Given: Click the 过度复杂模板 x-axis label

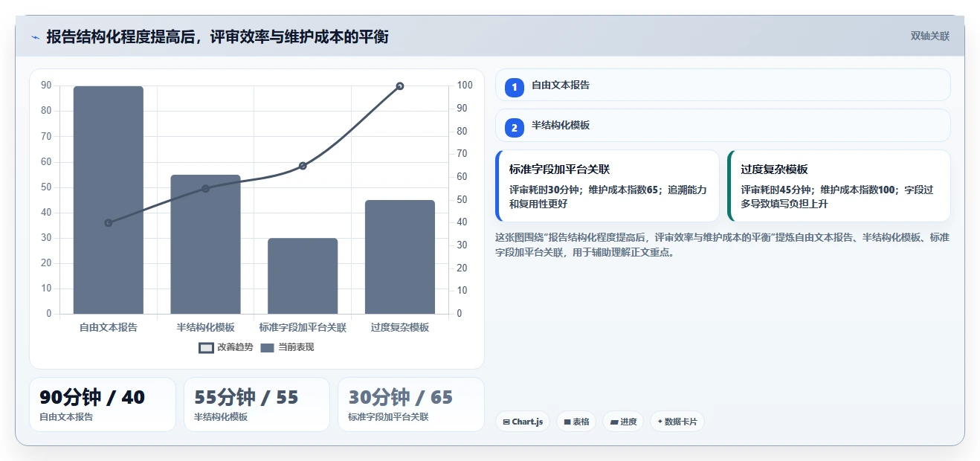Looking at the screenshot, I should [x=400, y=327].
